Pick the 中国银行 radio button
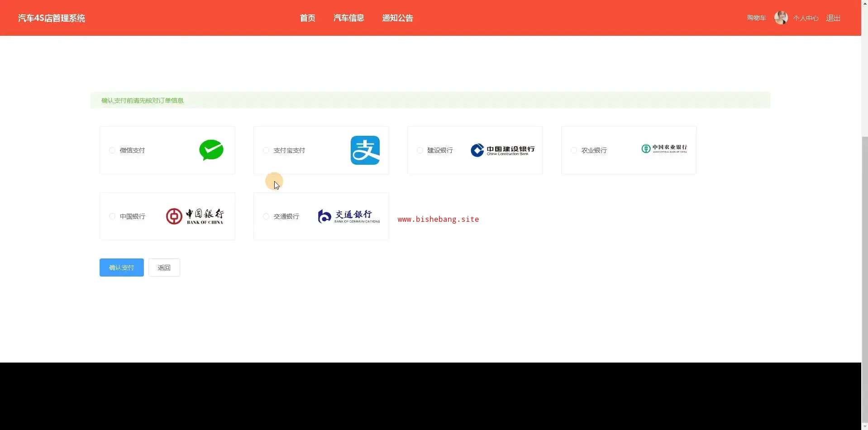The width and height of the screenshot is (868, 430). pos(112,216)
